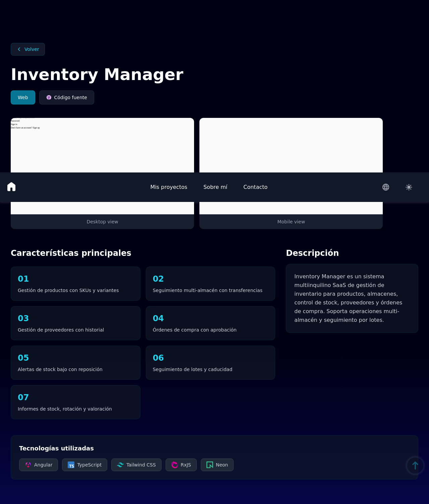Select feature 05 Alertas de stock bajo card

click(75, 363)
